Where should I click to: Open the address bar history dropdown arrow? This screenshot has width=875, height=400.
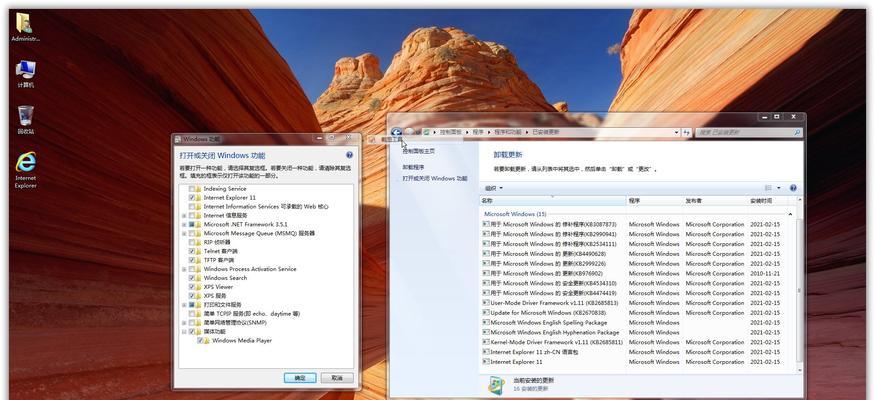[676, 133]
